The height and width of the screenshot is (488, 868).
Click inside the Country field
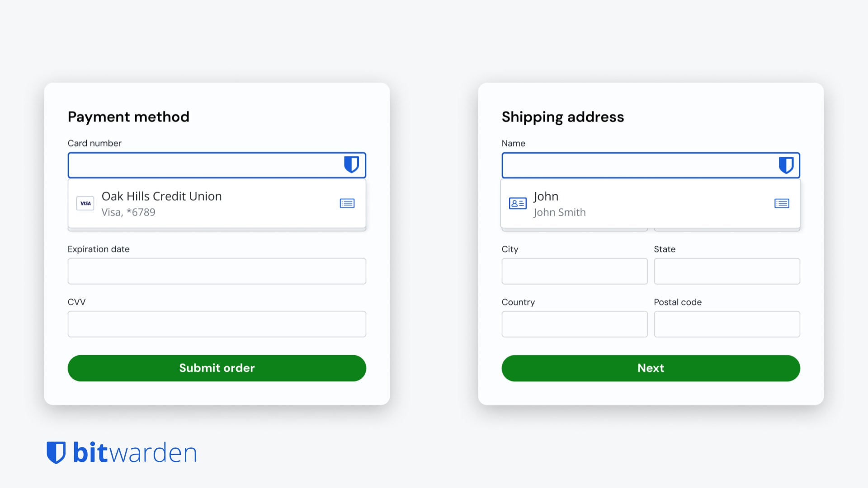click(x=574, y=324)
